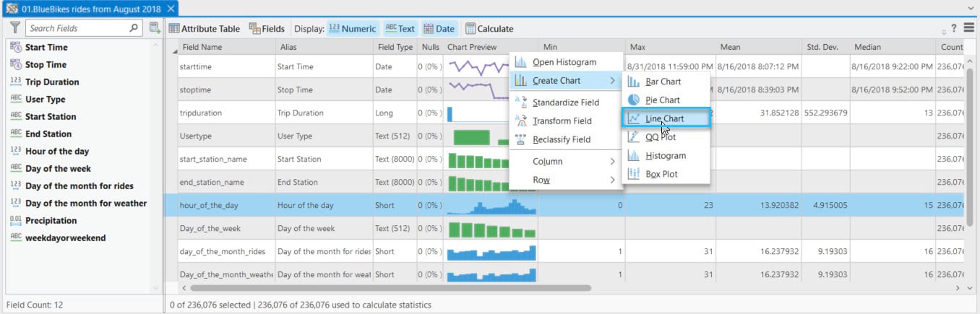The image size is (980, 314).
Task: Open the Attribute Table view
Action: (x=205, y=29)
